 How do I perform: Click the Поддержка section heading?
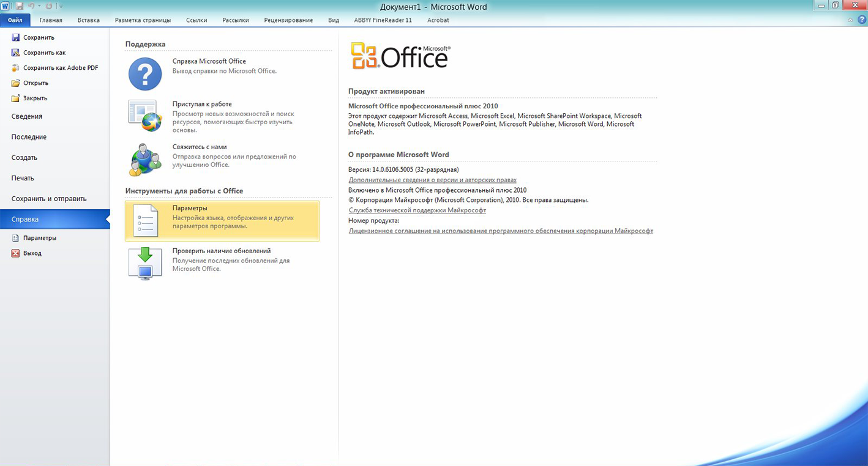(x=145, y=44)
